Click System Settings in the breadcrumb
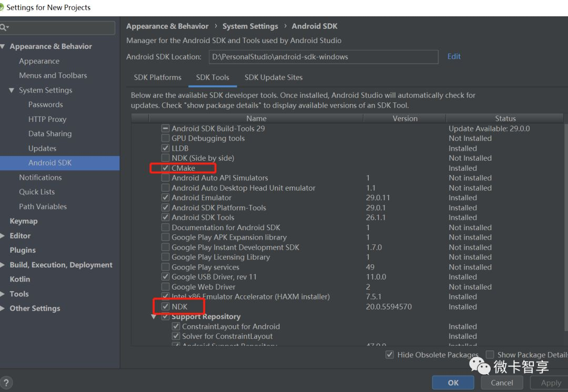This screenshot has height=392, width=568. [250, 26]
